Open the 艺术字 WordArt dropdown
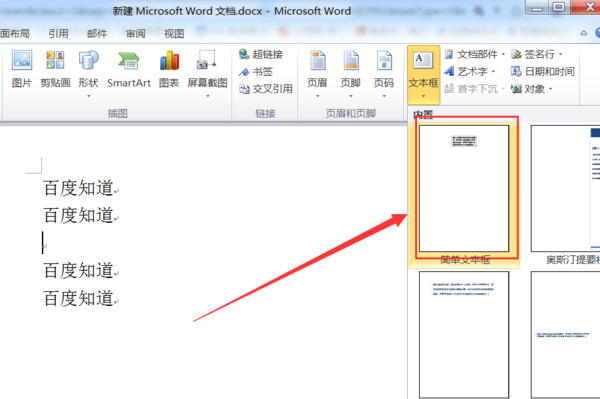The height and width of the screenshot is (399, 600). tap(470, 72)
